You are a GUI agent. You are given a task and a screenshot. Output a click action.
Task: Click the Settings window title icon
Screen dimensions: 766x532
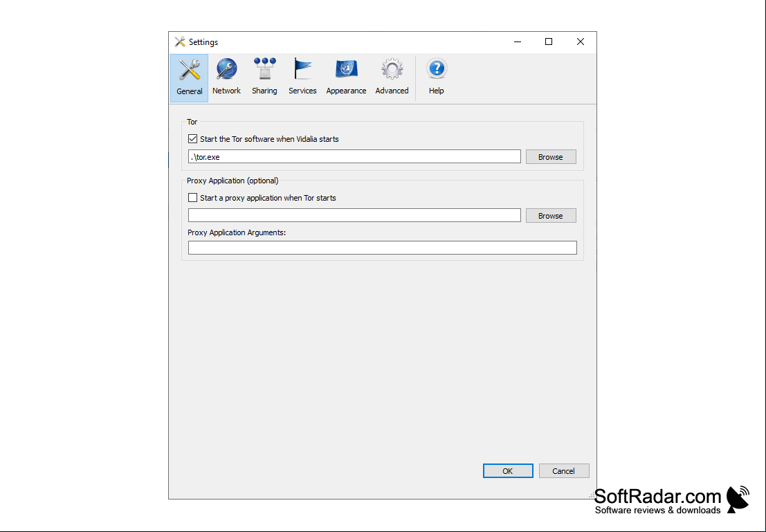click(x=180, y=42)
